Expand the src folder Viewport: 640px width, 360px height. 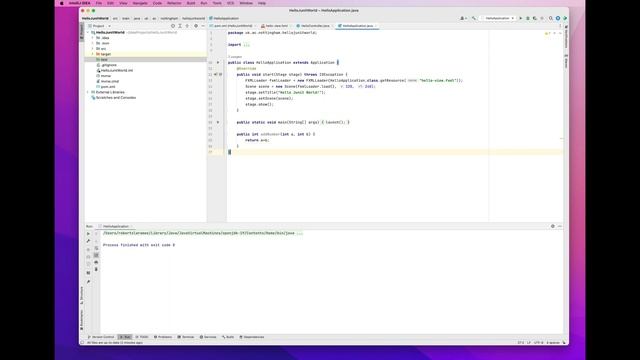click(93, 49)
